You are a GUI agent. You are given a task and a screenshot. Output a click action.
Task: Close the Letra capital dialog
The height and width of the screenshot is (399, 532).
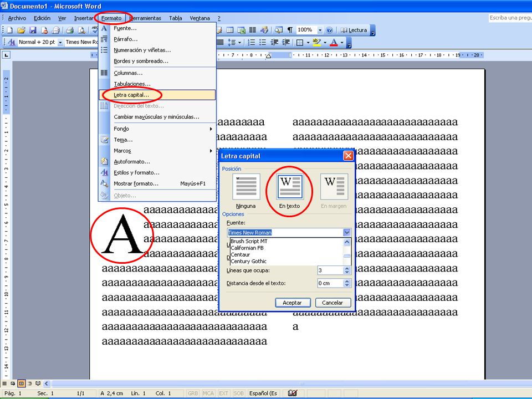tap(348, 156)
